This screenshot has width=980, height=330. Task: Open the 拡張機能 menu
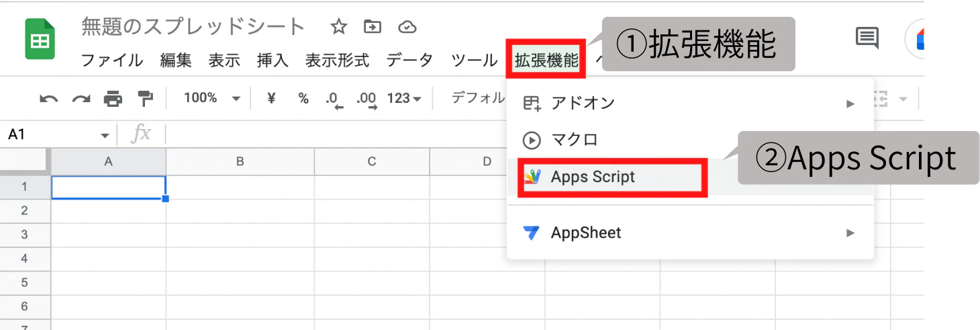[546, 60]
